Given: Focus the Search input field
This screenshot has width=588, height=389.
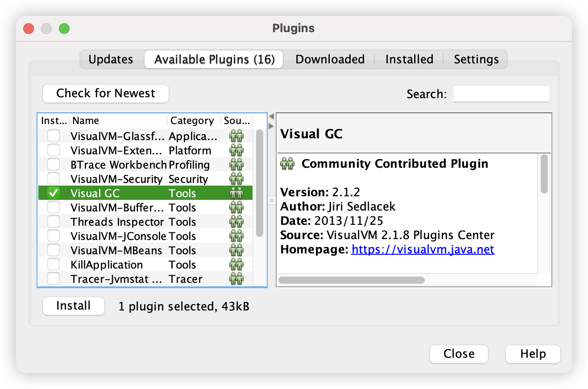Looking at the screenshot, I should click(501, 94).
